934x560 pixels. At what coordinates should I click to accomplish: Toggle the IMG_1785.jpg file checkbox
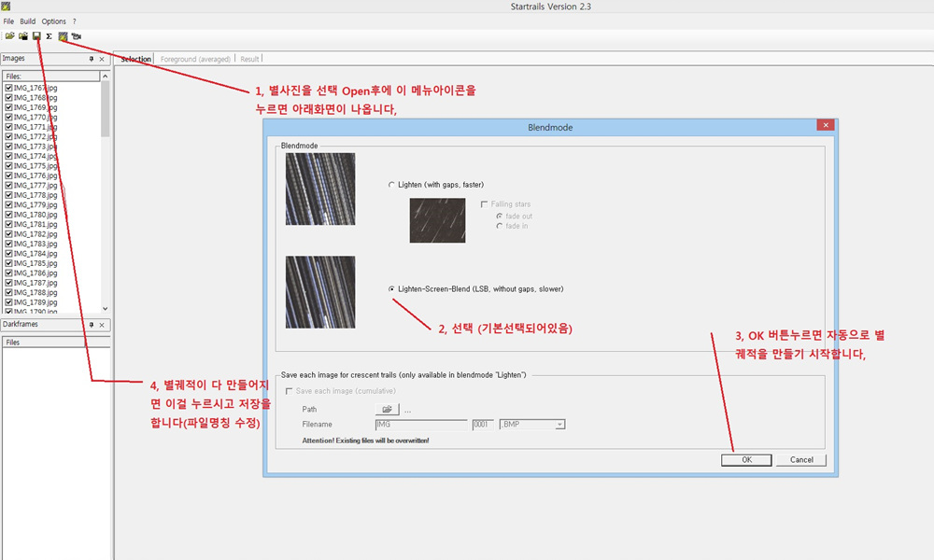[x=8, y=263]
